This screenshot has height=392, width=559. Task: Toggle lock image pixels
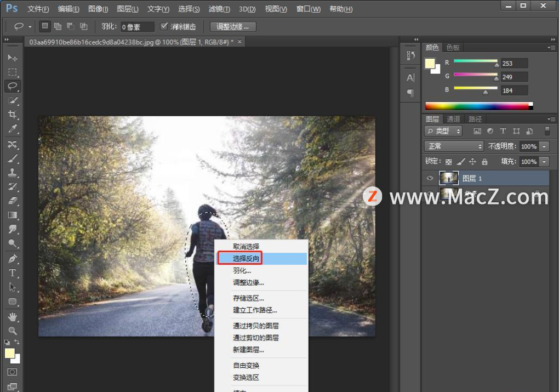pyautogui.click(x=460, y=162)
